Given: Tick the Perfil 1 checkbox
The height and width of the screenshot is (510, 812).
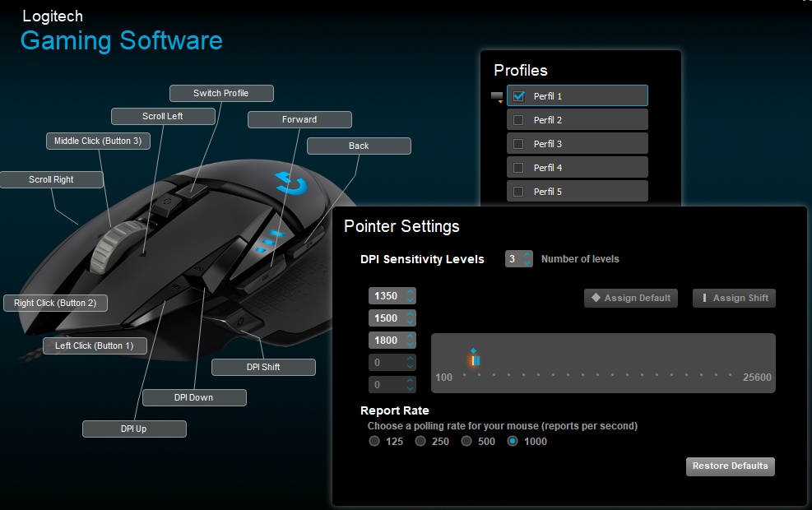Looking at the screenshot, I should (x=518, y=96).
